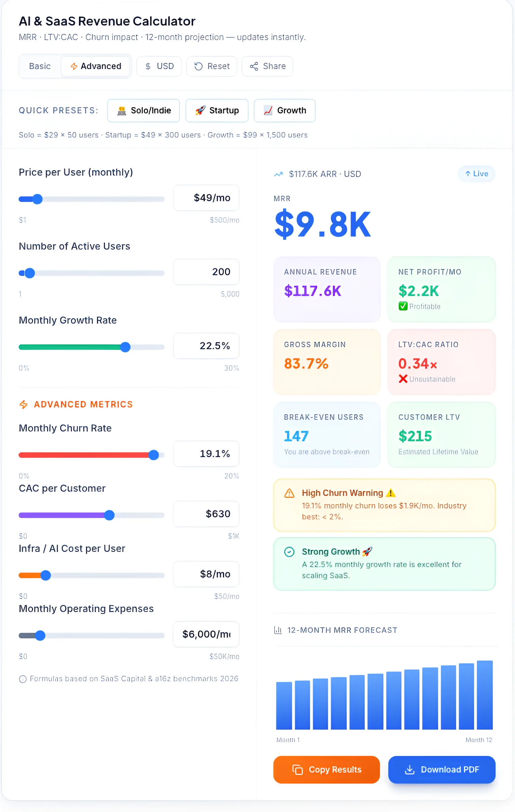The image size is (515, 812).
Task: Apply the Solo/Indie preset
Action: pyautogui.click(x=144, y=110)
